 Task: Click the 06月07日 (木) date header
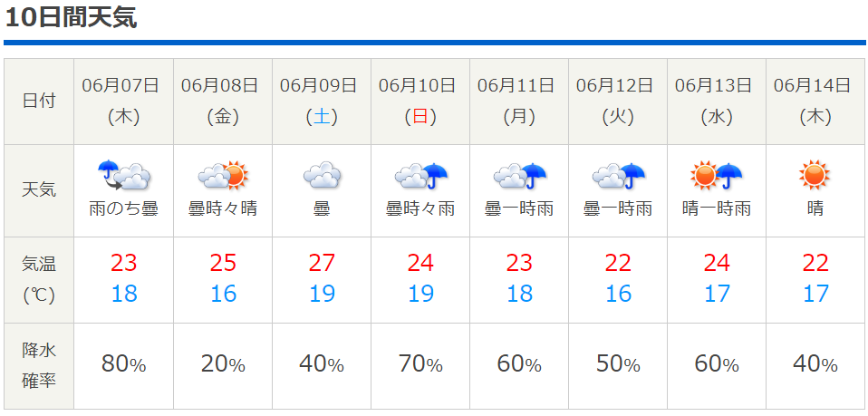123,102
